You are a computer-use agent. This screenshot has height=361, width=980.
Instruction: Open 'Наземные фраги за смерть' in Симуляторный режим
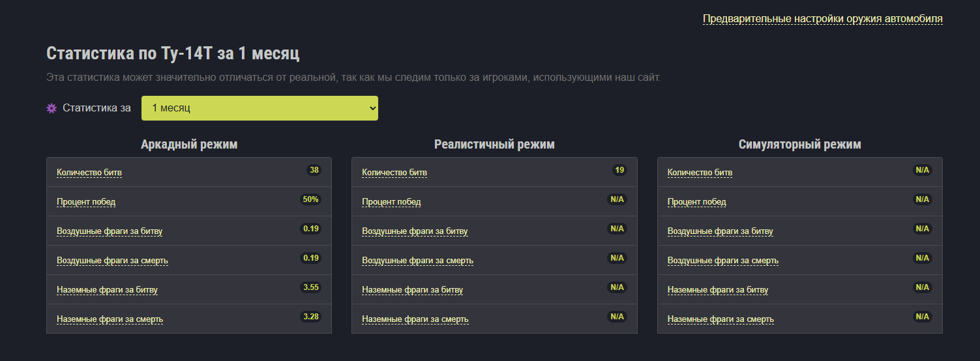[720, 319]
